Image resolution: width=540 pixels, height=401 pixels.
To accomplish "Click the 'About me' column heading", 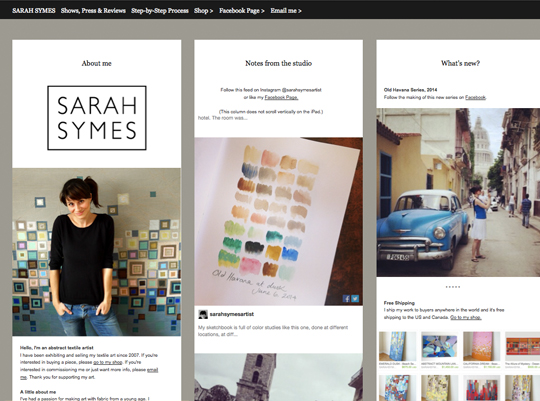I will [96, 63].
